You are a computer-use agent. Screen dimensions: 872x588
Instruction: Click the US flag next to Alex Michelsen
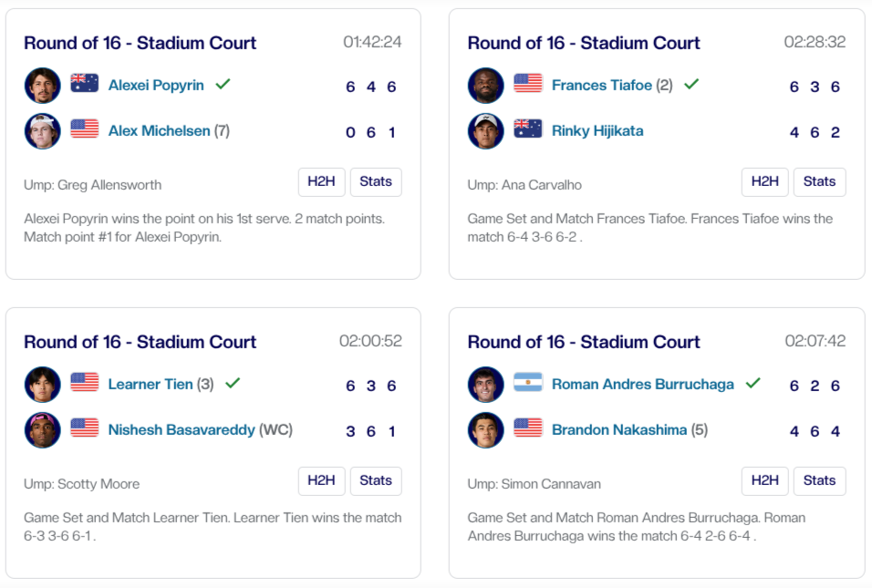[x=85, y=129]
